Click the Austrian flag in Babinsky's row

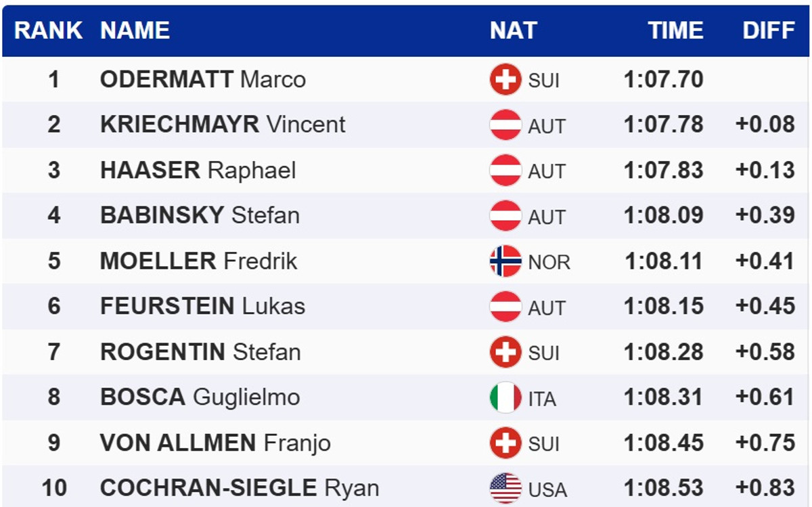(505, 216)
